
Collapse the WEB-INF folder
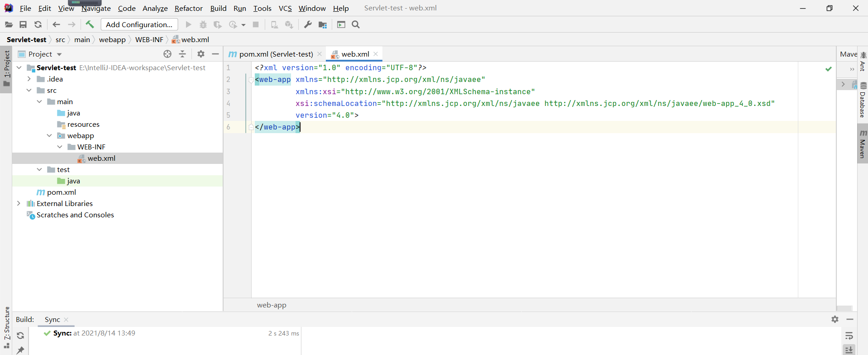[60, 147]
